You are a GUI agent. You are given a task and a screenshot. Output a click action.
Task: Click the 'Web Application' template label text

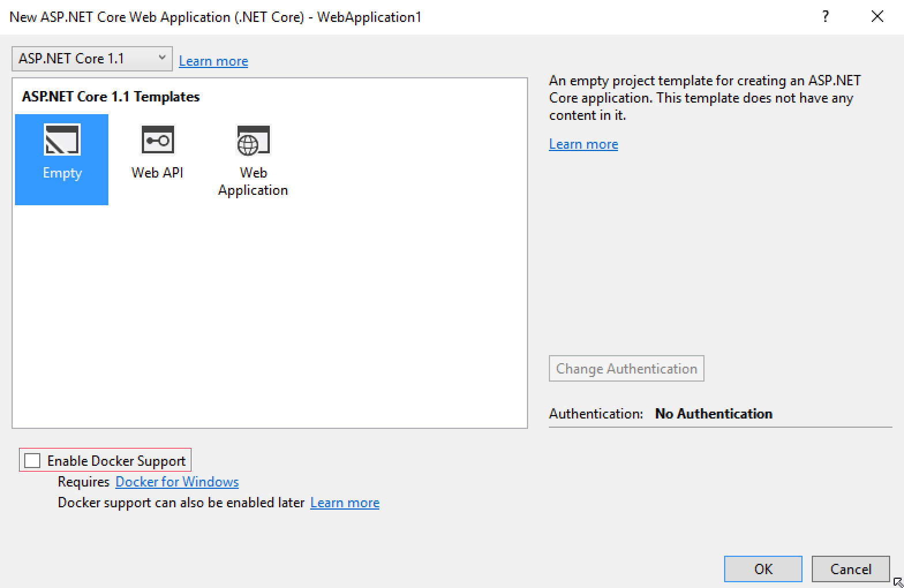tap(253, 182)
